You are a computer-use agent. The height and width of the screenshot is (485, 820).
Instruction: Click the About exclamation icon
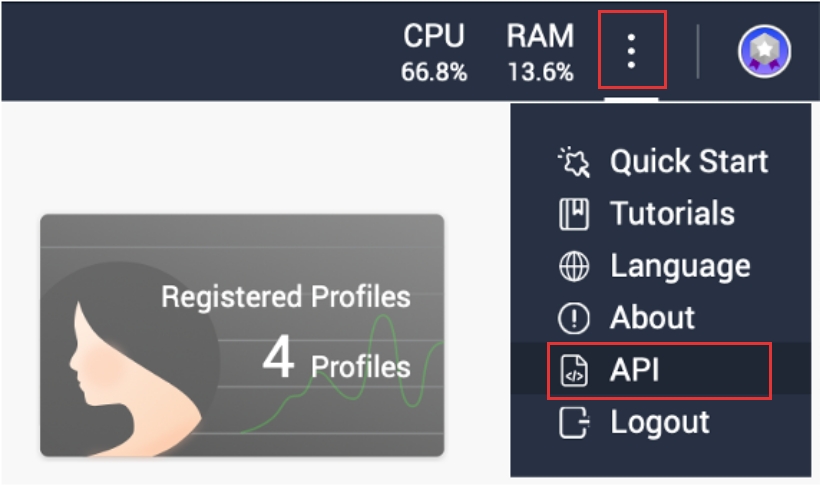pos(574,319)
